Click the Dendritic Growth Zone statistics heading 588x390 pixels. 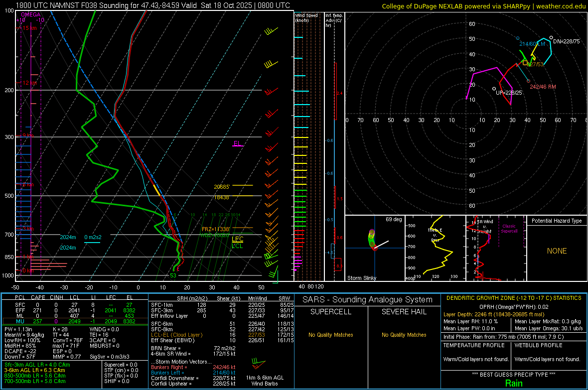pos(514,298)
